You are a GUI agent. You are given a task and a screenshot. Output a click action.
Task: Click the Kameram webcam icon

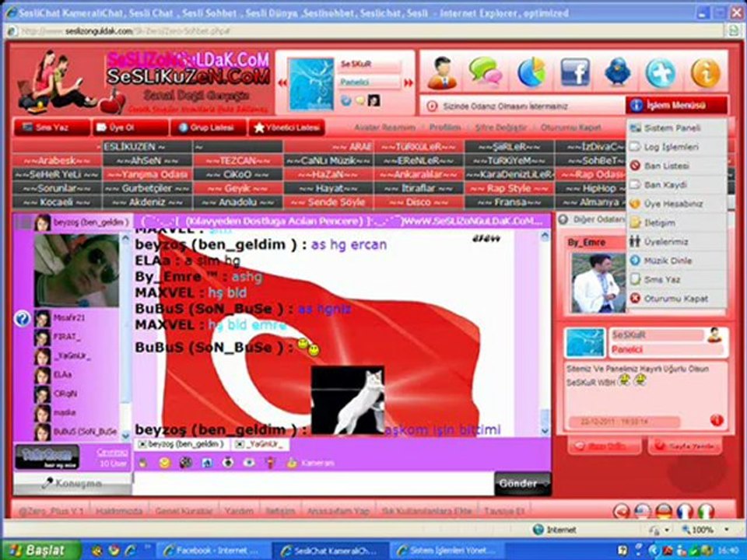[x=292, y=462]
